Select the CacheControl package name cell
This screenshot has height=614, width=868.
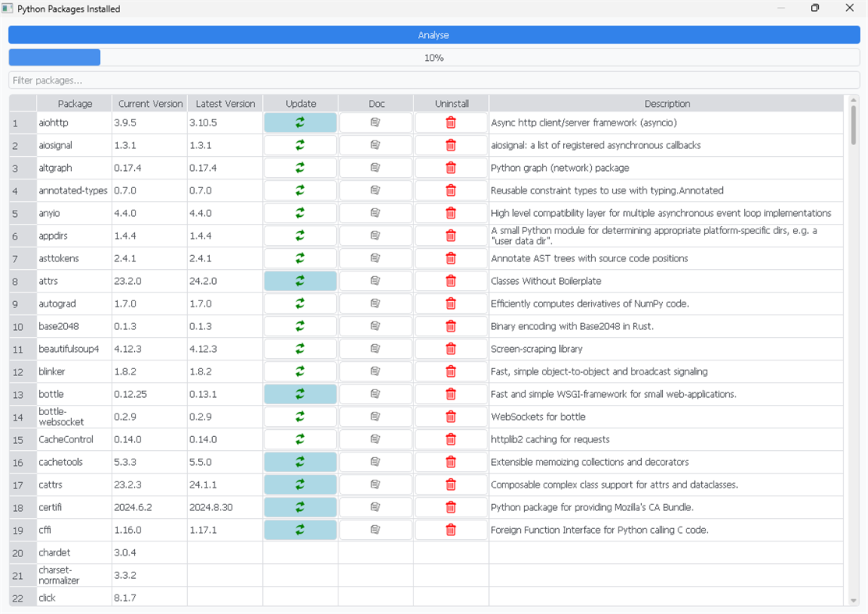74,439
